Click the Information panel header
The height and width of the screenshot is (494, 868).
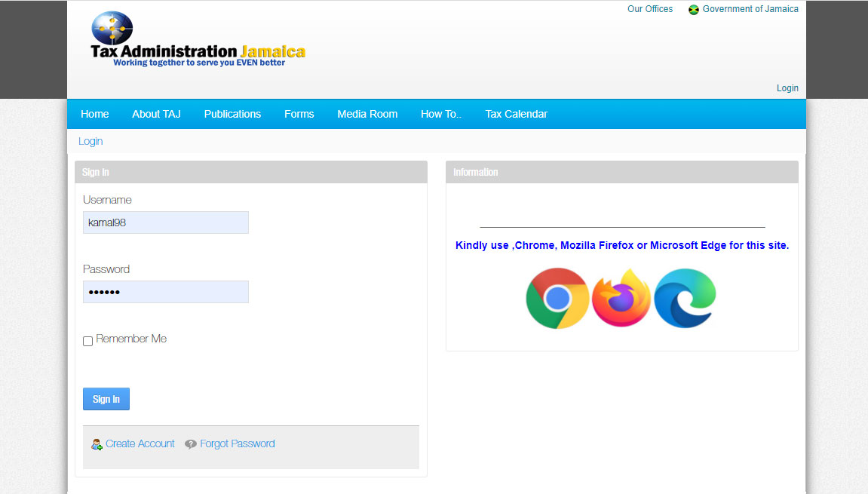[621, 172]
